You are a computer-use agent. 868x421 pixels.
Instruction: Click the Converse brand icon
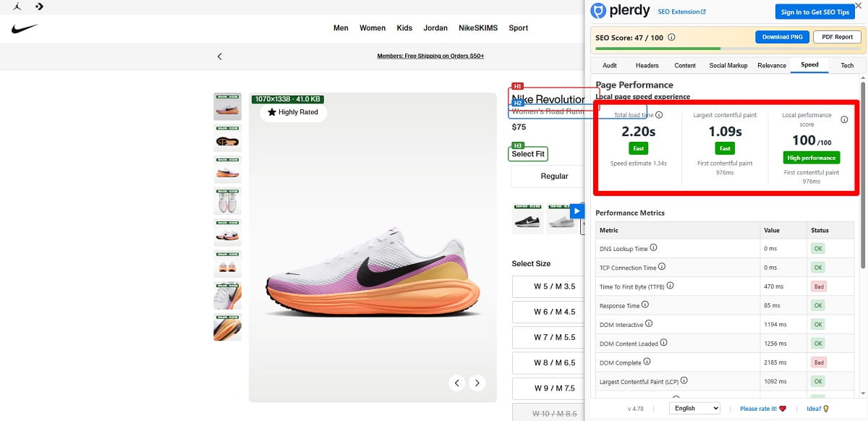tap(39, 7)
